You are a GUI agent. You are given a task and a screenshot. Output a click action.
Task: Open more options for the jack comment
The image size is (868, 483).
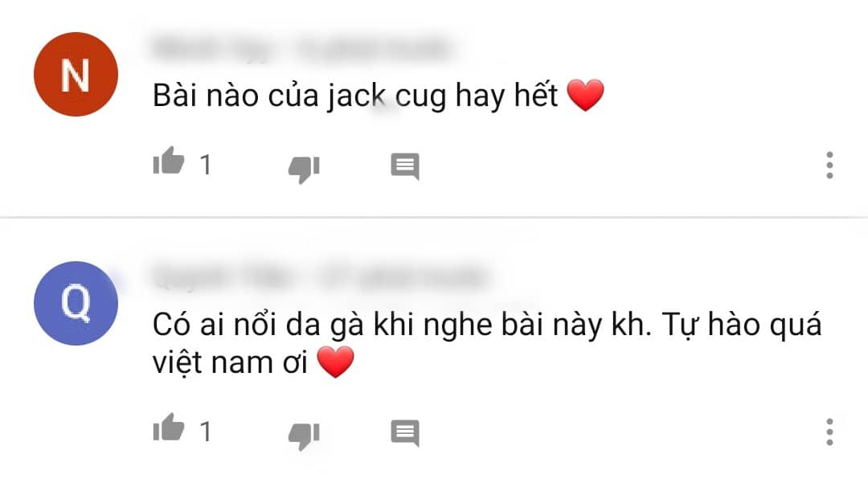(x=829, y=165)
